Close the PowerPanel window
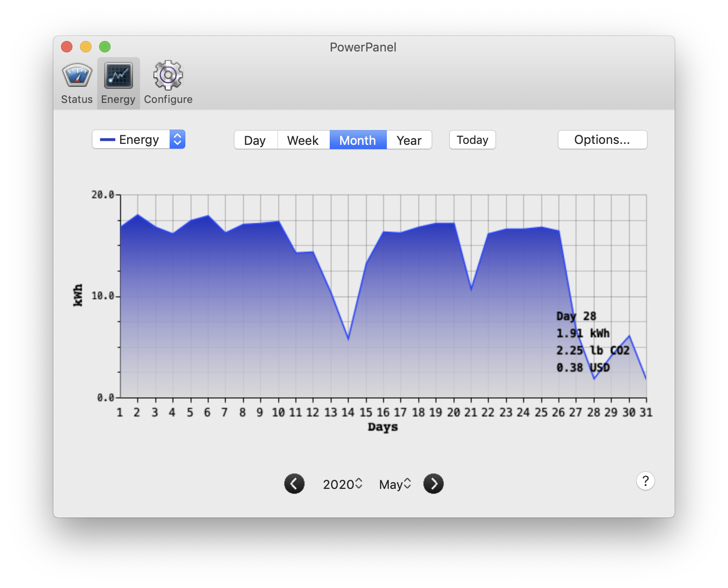Screen dimensions: 728x588 (x=67, y=47)
